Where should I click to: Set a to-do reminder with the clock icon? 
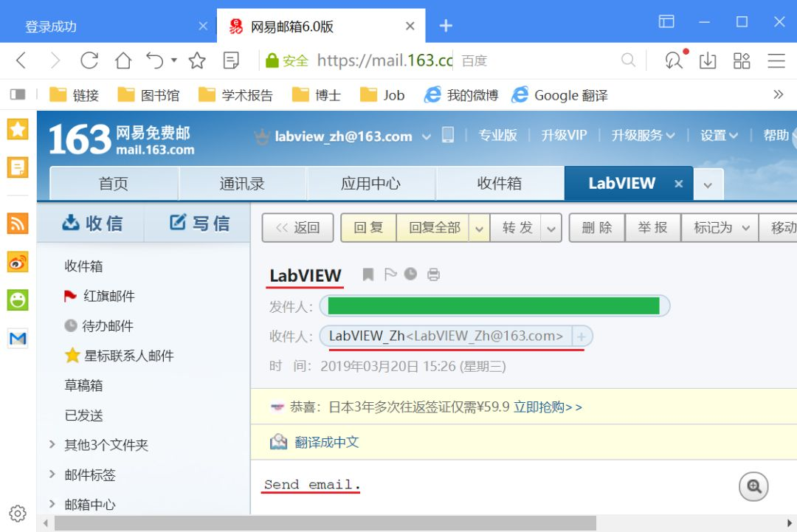pyautogui.click(x=411, y=274)
